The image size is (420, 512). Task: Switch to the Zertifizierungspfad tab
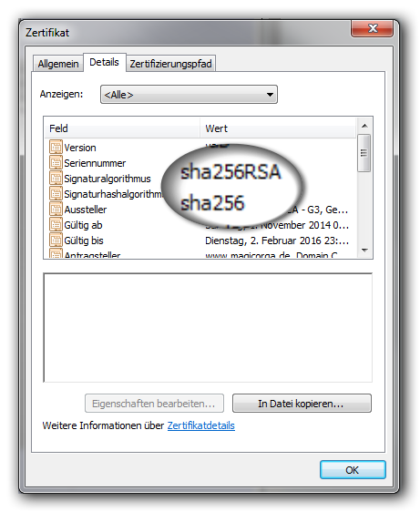click(170, 64)
